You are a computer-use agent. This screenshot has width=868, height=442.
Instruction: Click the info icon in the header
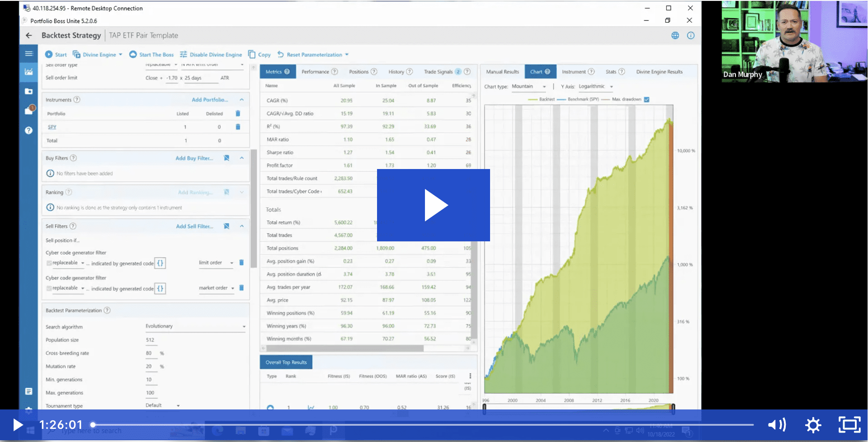691,35
